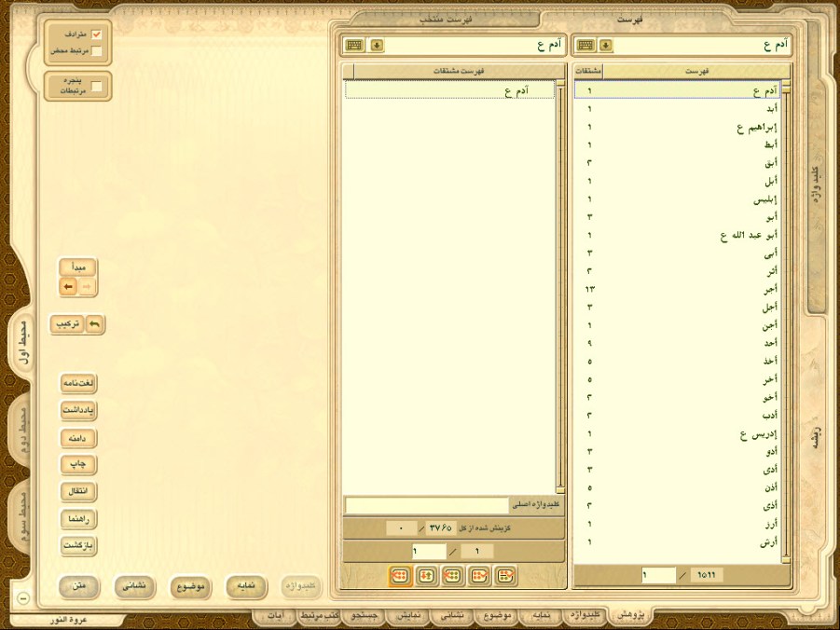Click the middle selection icon in bottom row
This screenshot has width=840, height=630.
pyautogui.click(x=453, y=576)
